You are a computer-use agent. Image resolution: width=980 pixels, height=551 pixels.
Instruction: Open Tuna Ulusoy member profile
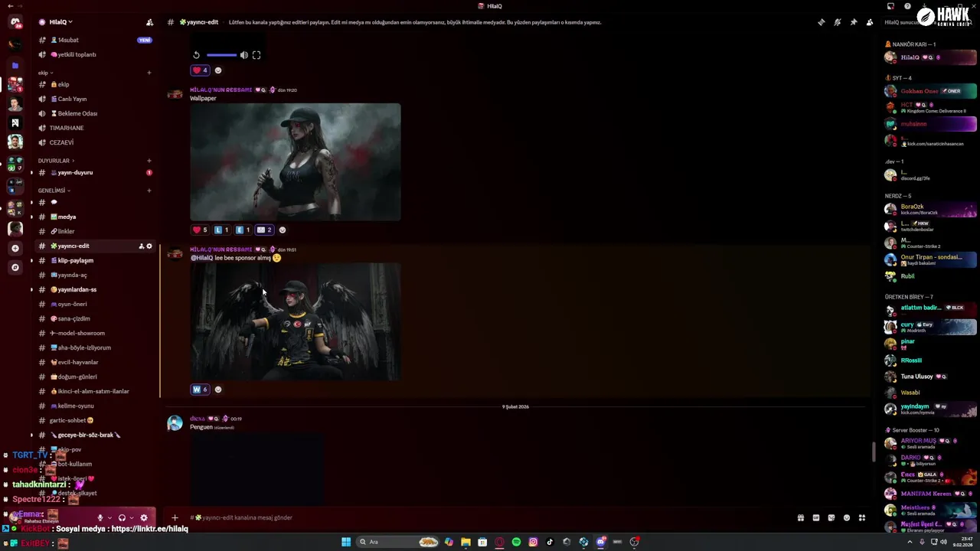point(929,377)
